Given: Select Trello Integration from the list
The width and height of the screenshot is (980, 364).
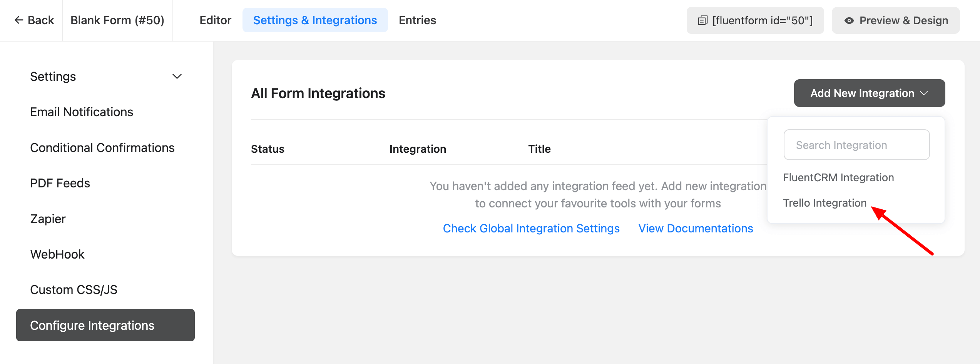Looking at the screenshot, I should pos(824,203).
